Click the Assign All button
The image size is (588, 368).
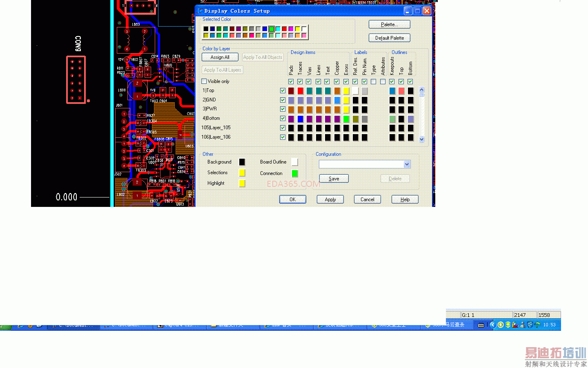click(x=220, y=57)
